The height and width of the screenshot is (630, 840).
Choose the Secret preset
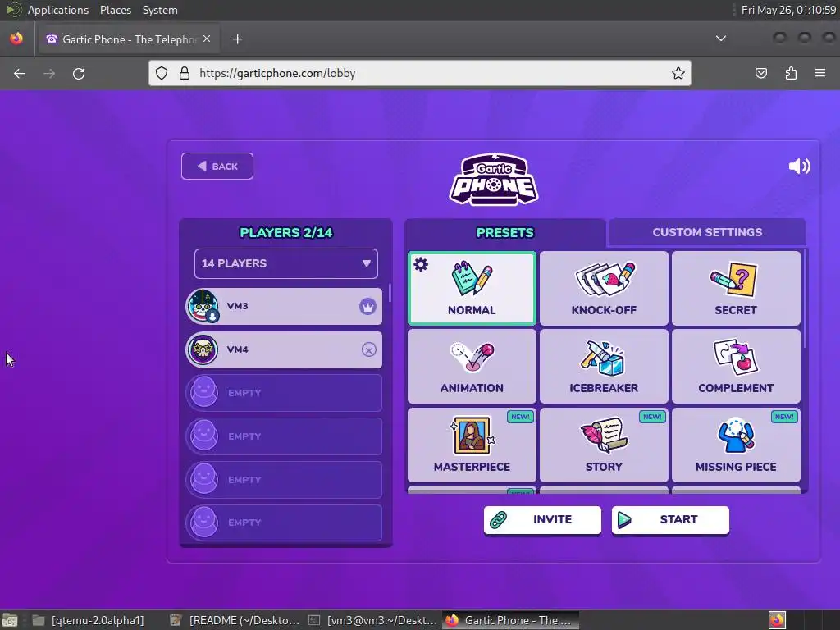pos(736,288)
